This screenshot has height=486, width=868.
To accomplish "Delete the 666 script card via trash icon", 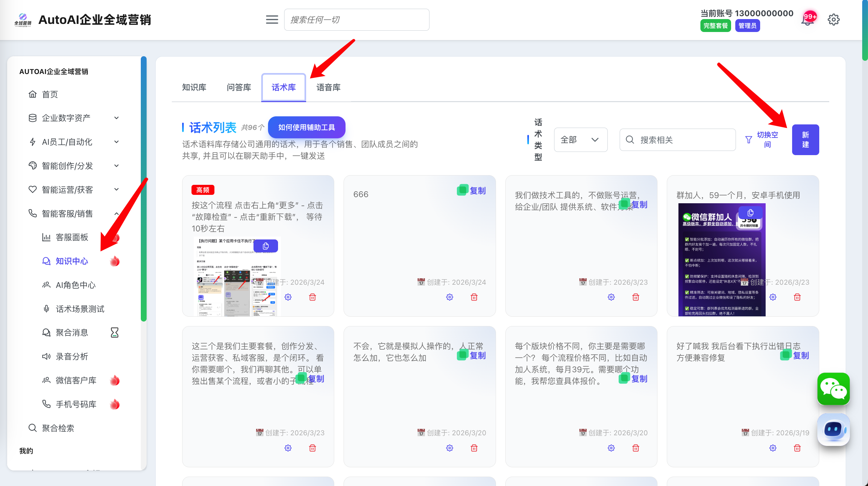I will [x=474, y=297].
